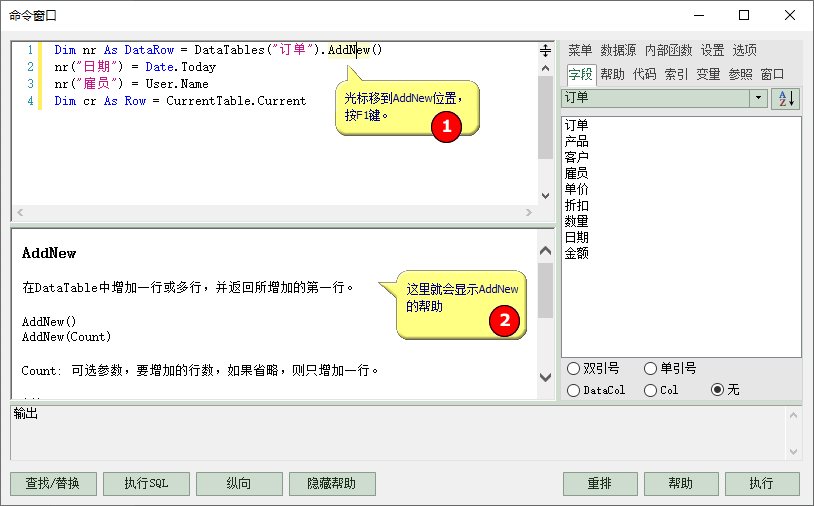The height and width of the screenshot is (506, 814).
Task: Click the 执行SQL button
Action: (x=146, y=484)
